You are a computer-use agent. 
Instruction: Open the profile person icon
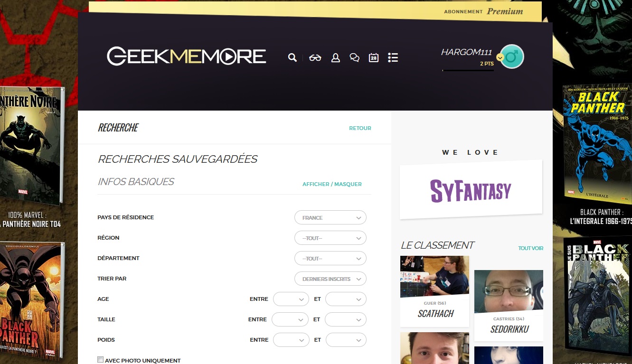pyautogui.click(x=335, y=57)
